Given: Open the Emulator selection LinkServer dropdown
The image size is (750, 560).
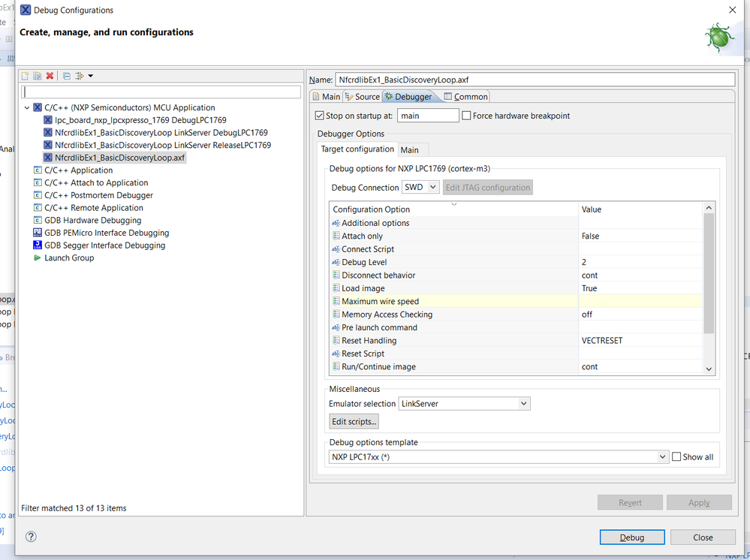Looking at the screenshot, I should (464, 404).
